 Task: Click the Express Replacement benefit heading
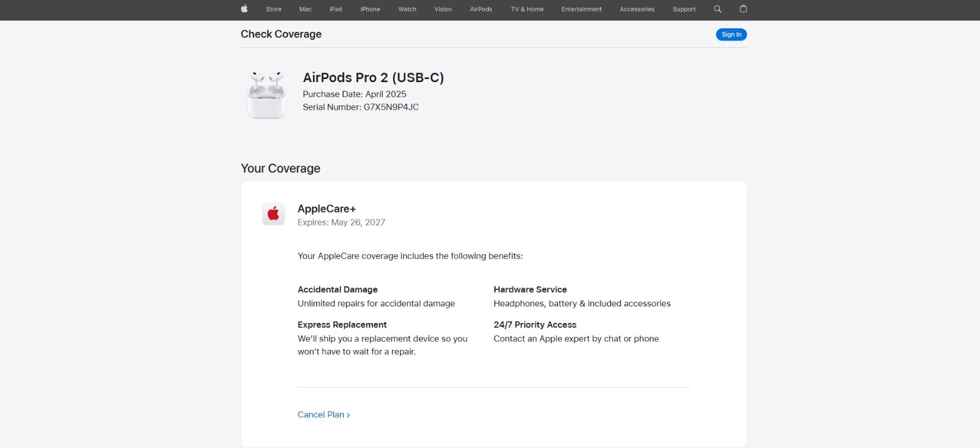pyautogui.click(x=342, y=325)
